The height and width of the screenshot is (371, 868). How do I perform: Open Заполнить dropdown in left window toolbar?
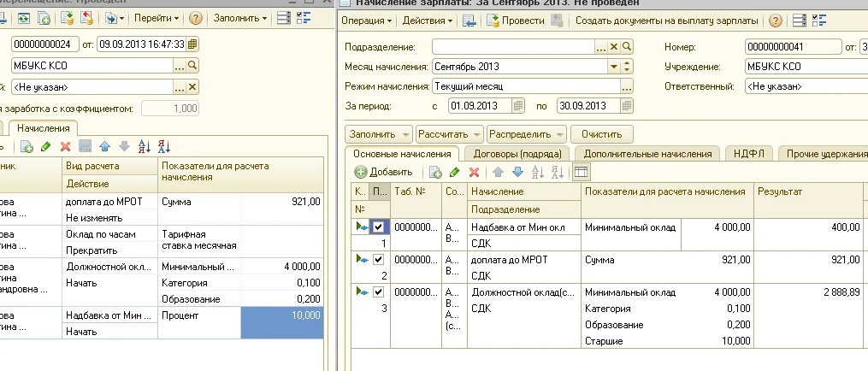(x=240, y=18)
